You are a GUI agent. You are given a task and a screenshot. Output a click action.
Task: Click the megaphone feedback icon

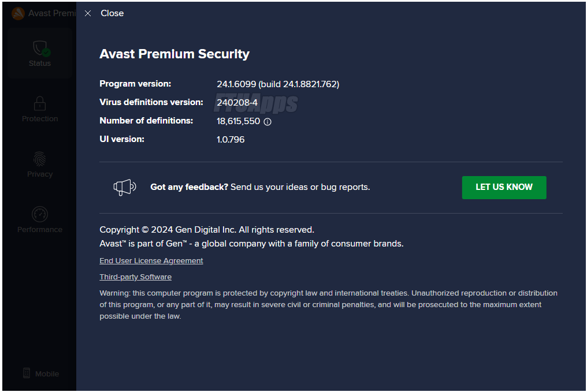125,187
